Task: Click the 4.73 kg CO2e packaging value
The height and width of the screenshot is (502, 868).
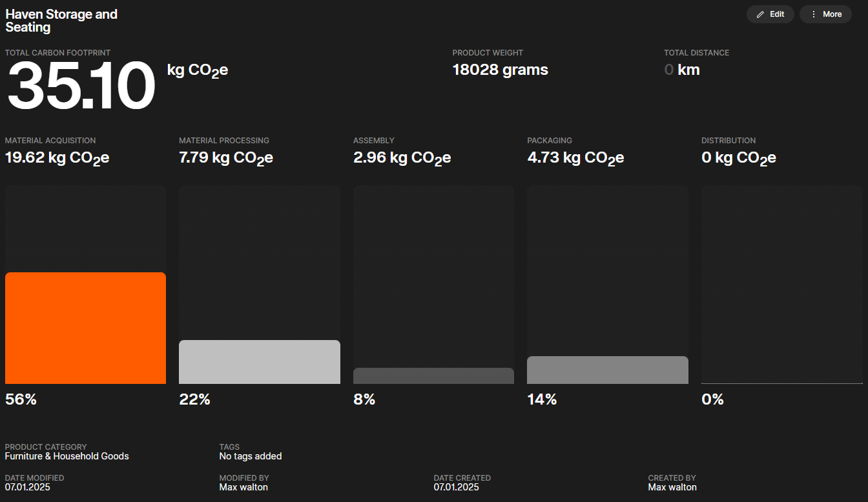Action: coord(575,158)
